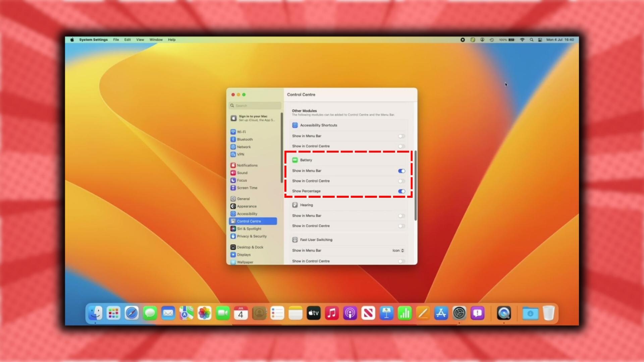Enable Battery Show in Control Centre
The width and height of the screenshot is (644, 362).
click(x=401, y=181)
